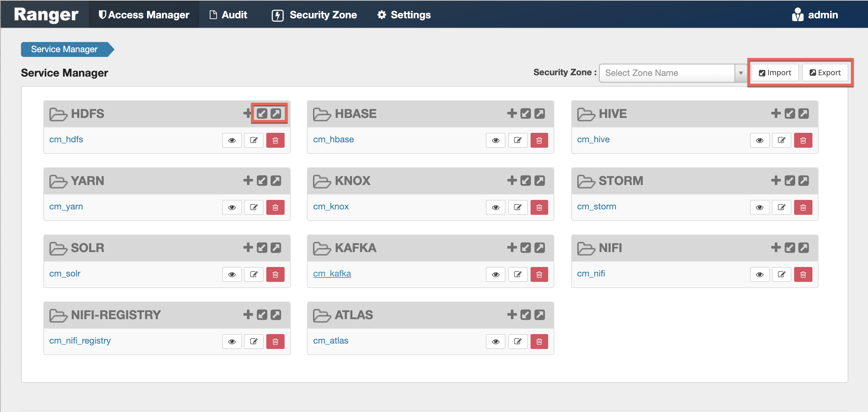This screenshot has width=868, height=412.
Task: Delete the cm_solr service
Action: 275,274
